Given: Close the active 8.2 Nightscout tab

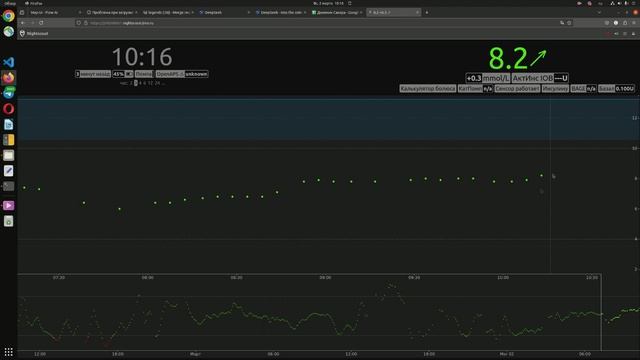Looking at the screenshot, I should [x=417, y=12].
